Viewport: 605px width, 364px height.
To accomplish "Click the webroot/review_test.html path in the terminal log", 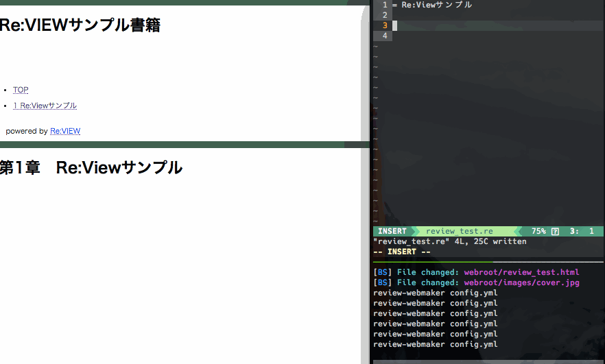I will [x=521, y=272].
